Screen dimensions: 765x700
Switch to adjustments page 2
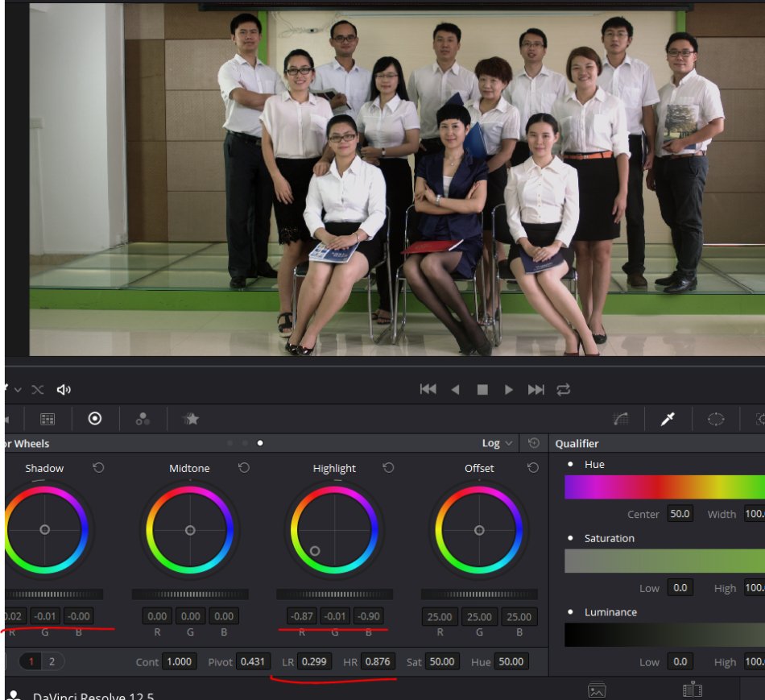pos(52,661)
